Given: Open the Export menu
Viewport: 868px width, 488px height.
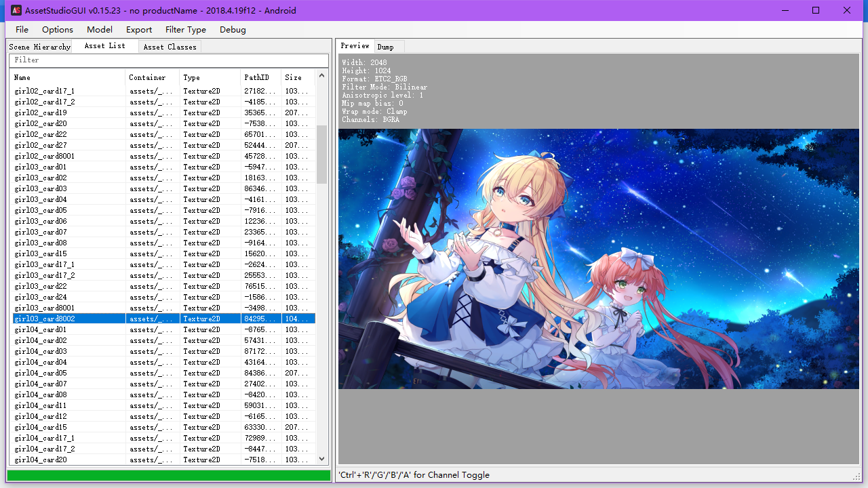Looking at the screenshot, I should point(139,29).
